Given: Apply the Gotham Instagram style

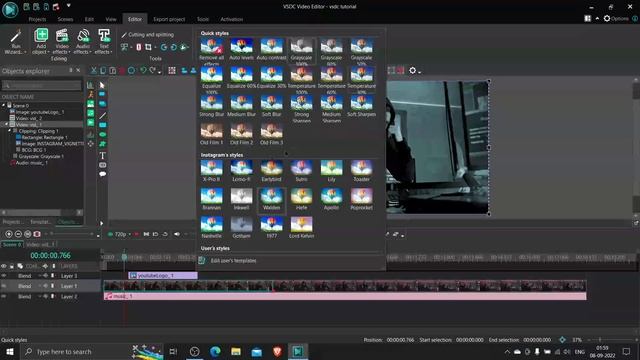Looking at the screenshot, I should pyautogui.click(x=241, y=228).
